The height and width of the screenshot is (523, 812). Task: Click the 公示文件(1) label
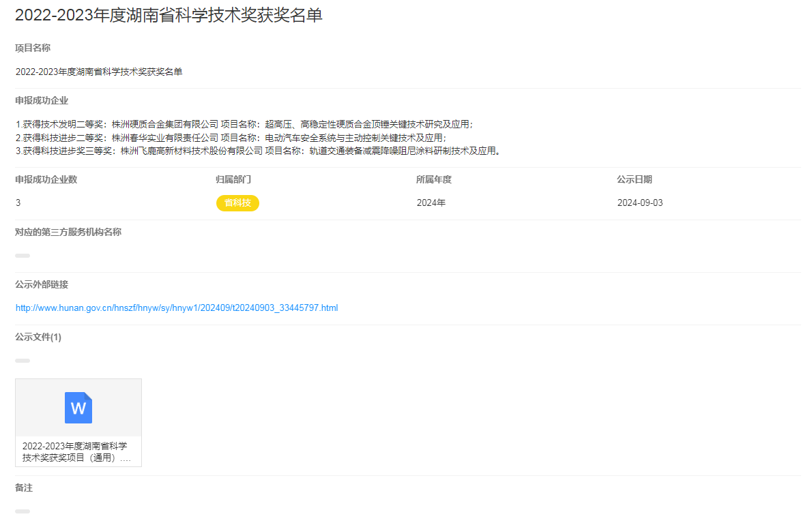point(38,338)
